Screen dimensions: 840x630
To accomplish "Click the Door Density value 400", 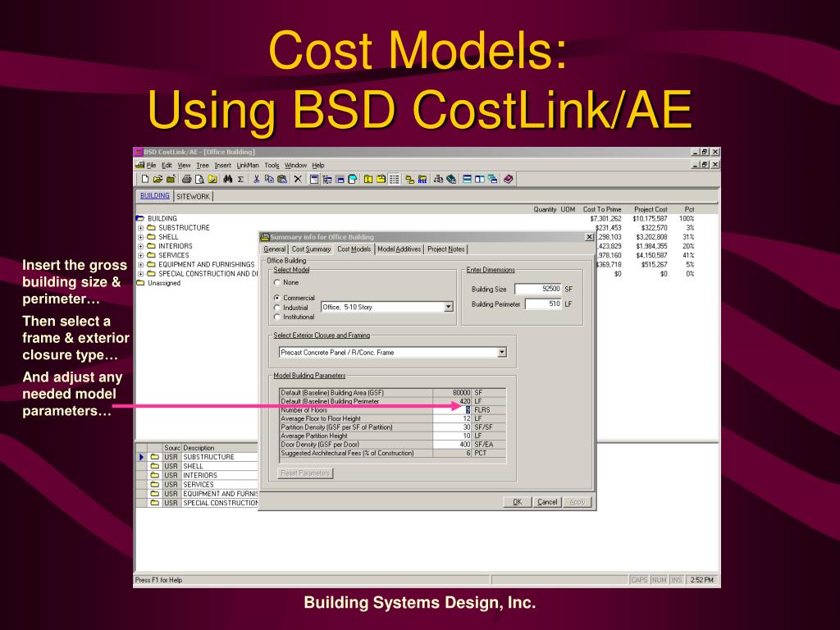I will click(x=452, y=444).
